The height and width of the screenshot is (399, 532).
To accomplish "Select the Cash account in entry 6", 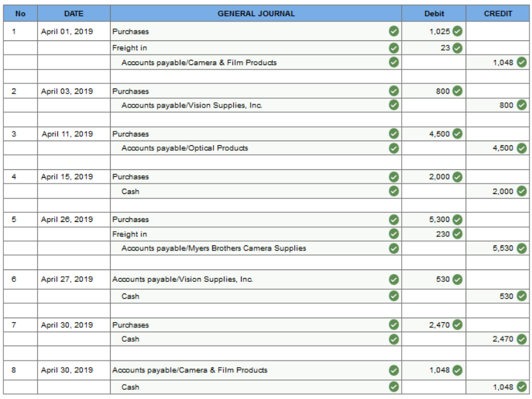I will (x=130, y=296).
